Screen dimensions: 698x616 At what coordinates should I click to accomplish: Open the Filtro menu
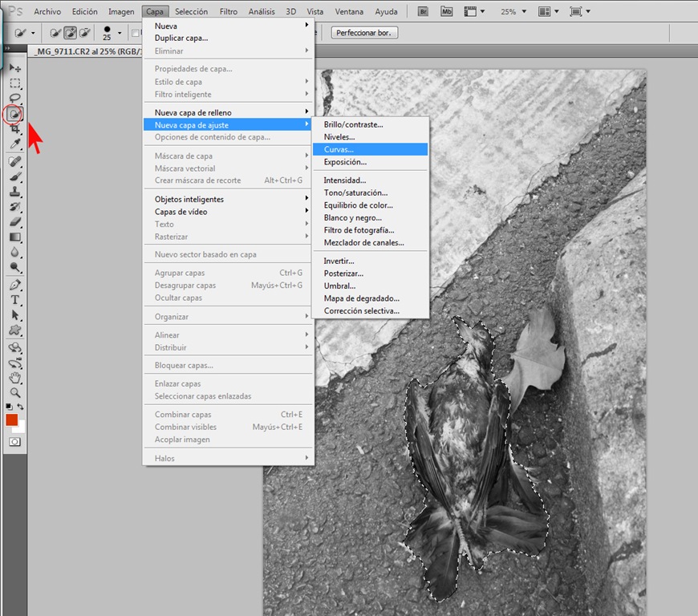(229, 11)
